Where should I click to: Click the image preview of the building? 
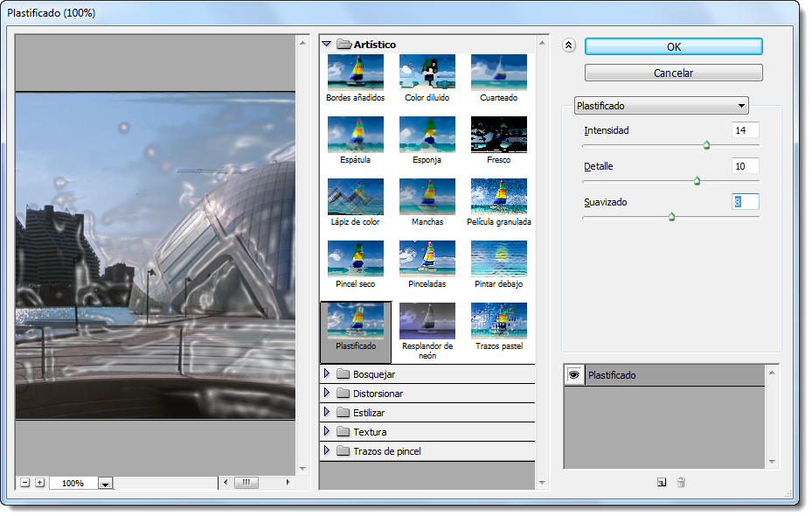tap(156, 255)
